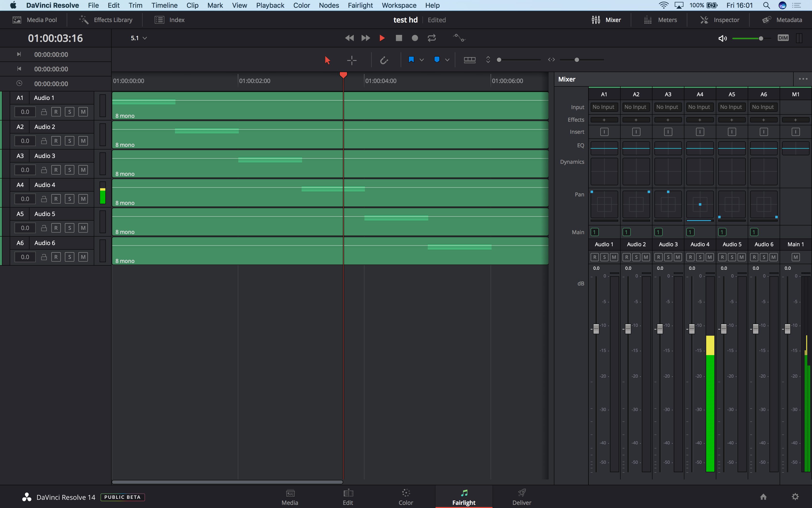
Task: Switch to the Edit page
Action: tap(348, 497)
